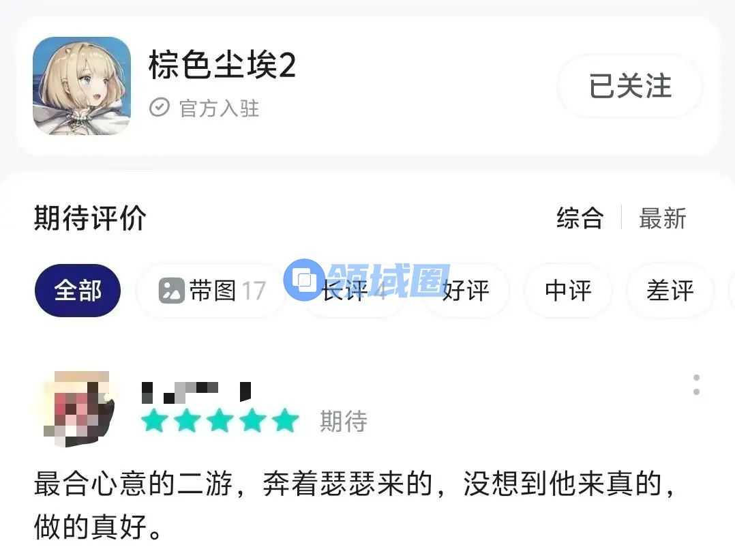The width and height of the screenshot is (735, 560).
Task: Select the 全部 filter chip
Action: point(78,291)
